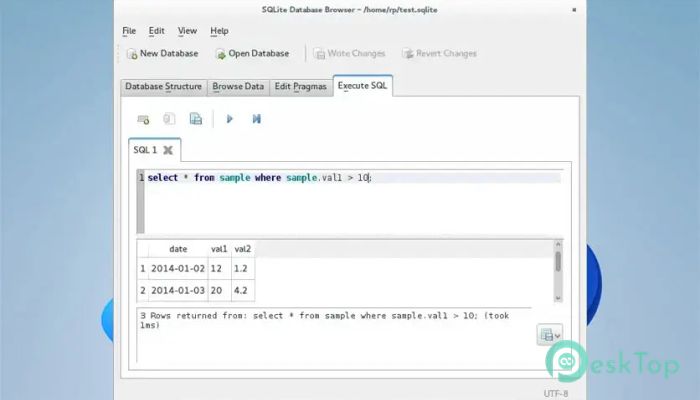Click the results vertical scrollbar handle
This screenshot has height=400, width=700.
(x=558, y=262)
